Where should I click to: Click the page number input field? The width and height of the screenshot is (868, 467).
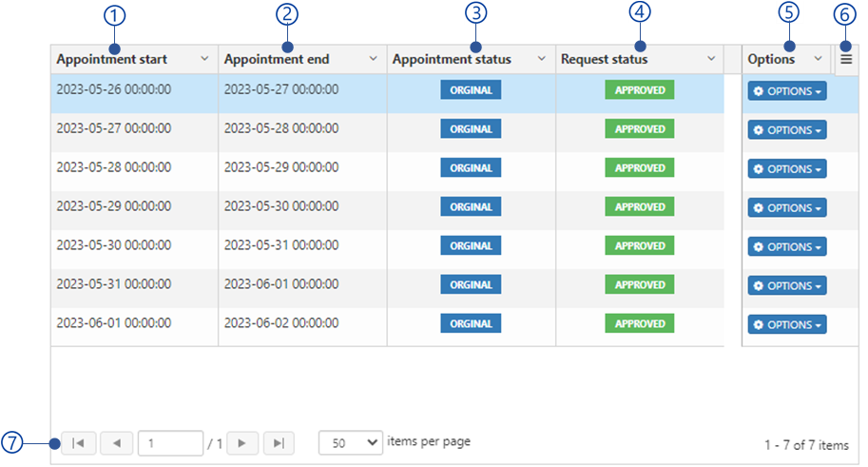(170, 442)
